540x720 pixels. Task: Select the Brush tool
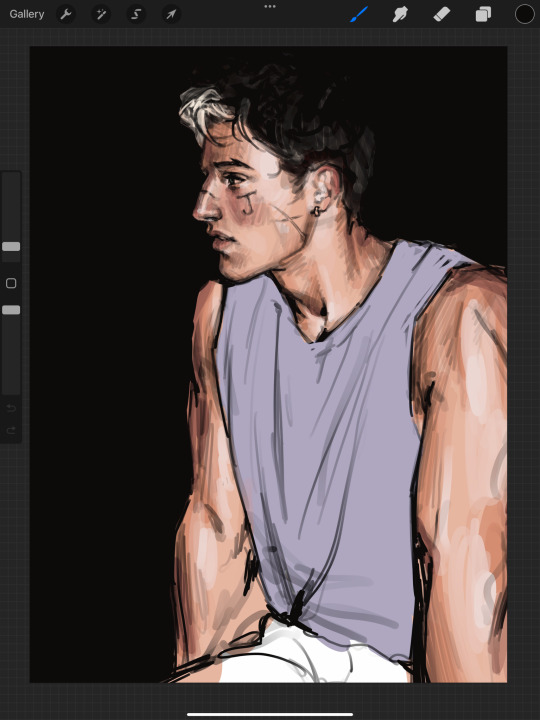[359, 14]
